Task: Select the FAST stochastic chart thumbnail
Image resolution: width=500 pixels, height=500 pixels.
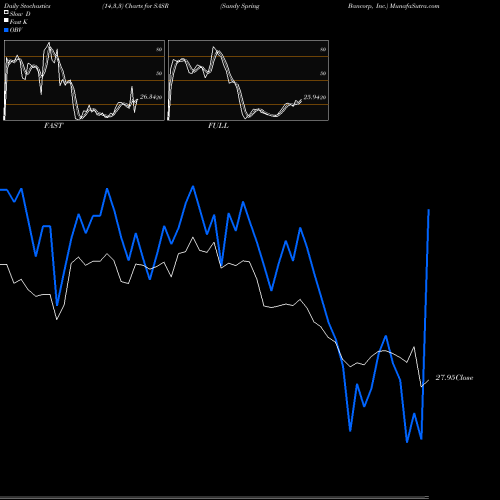Action: 84,80
